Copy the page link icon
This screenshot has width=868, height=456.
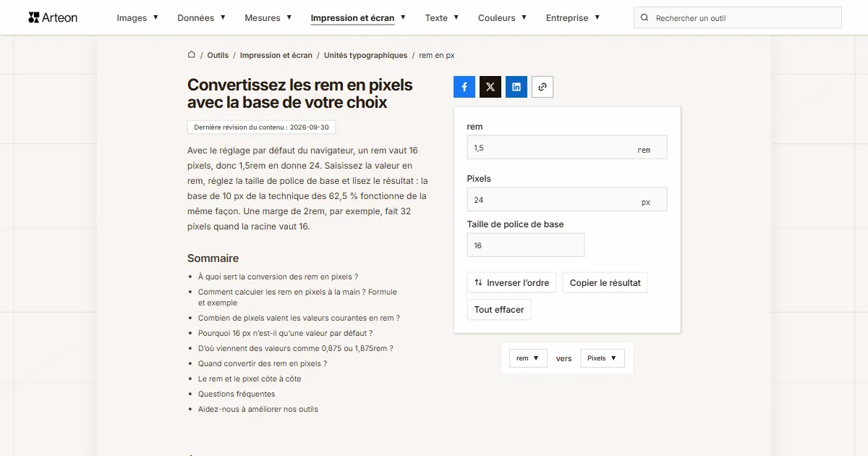pos(542,87)
